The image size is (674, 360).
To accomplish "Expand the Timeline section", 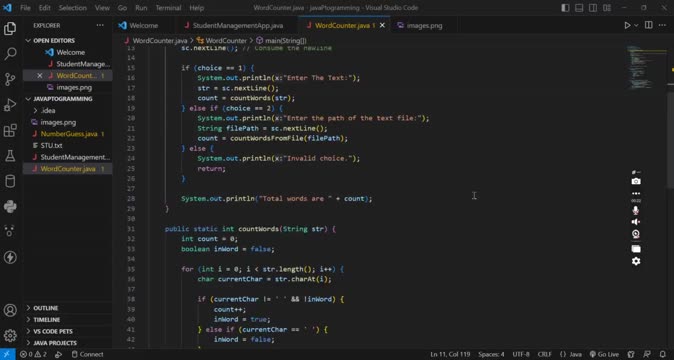I will coord(46,320).
